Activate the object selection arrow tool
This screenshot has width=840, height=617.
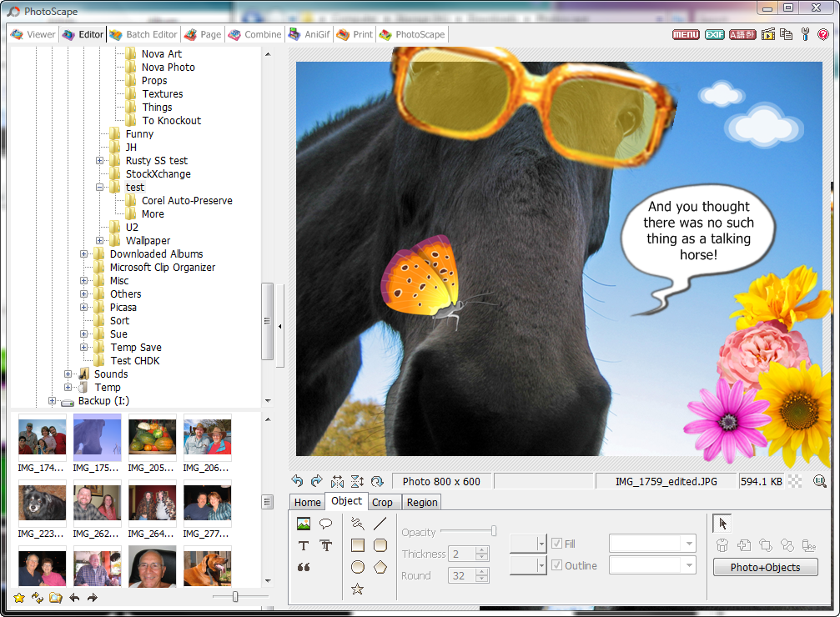click(722, 524)
